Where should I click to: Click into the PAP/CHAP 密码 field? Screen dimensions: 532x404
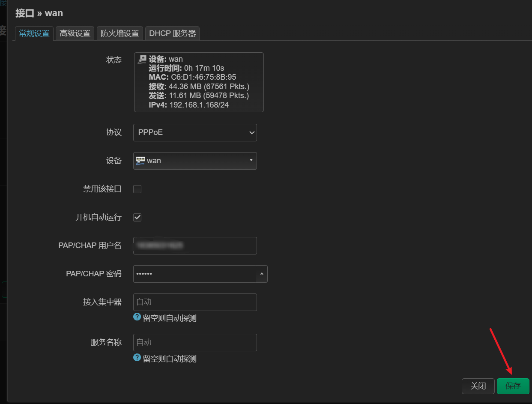(x=194, y=274)
